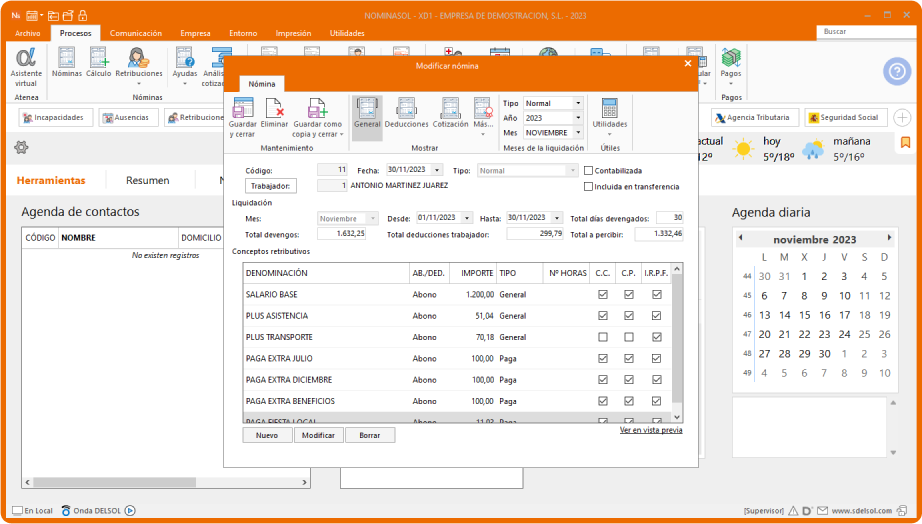Click the mail envelope icon in status bar

822,510
